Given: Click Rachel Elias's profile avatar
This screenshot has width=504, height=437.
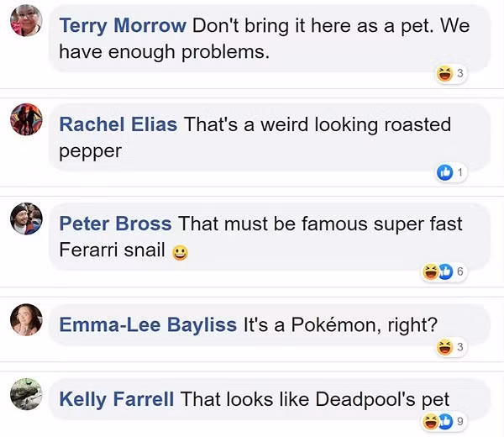Looking at the screenshot, I should (x=25, y=119).
